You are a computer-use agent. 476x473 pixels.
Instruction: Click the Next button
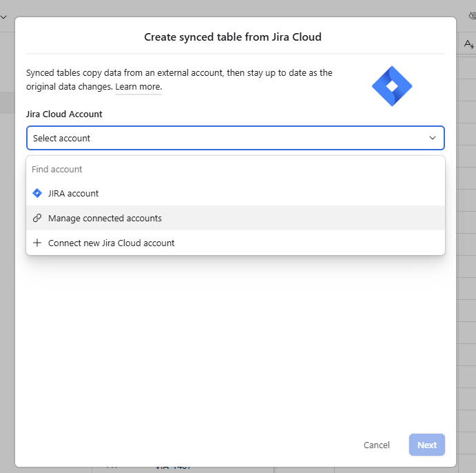pyautogui.click(x=427, y=445)
